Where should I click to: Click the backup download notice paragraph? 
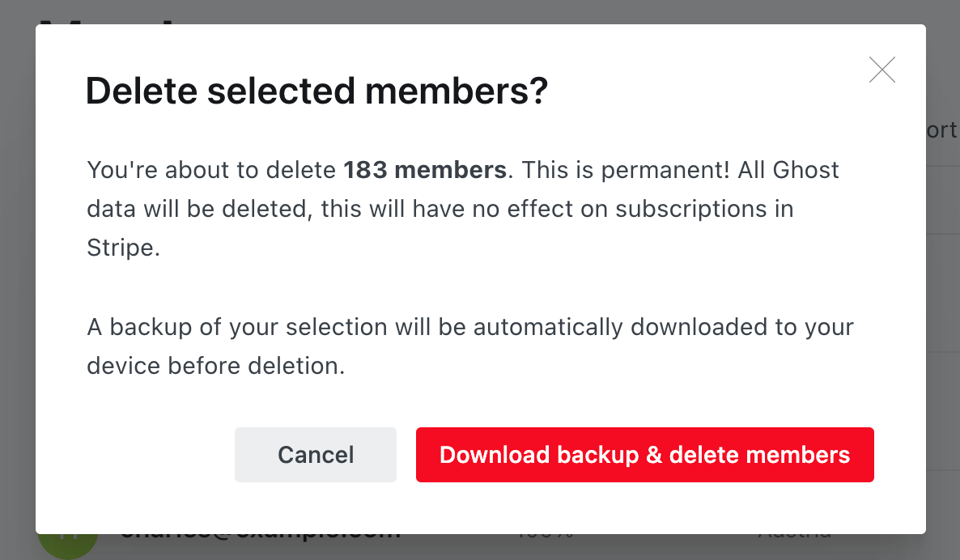click(469, 346)
